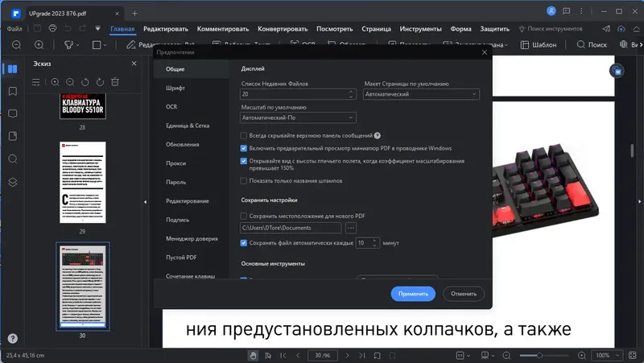Enable 'Показать только названия штампов'
This screenshot has width=644, height=363.
(x=244, y=180)
